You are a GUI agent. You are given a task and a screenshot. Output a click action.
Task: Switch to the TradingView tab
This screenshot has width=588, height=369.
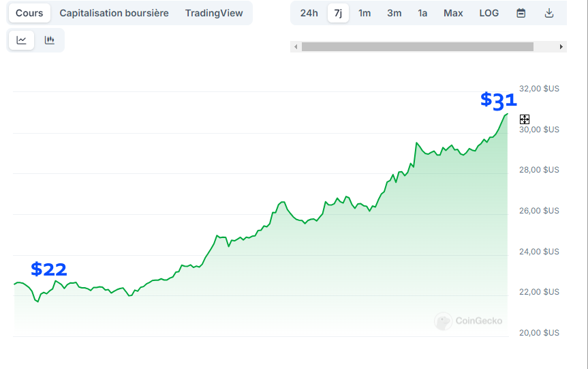point(214,13)
